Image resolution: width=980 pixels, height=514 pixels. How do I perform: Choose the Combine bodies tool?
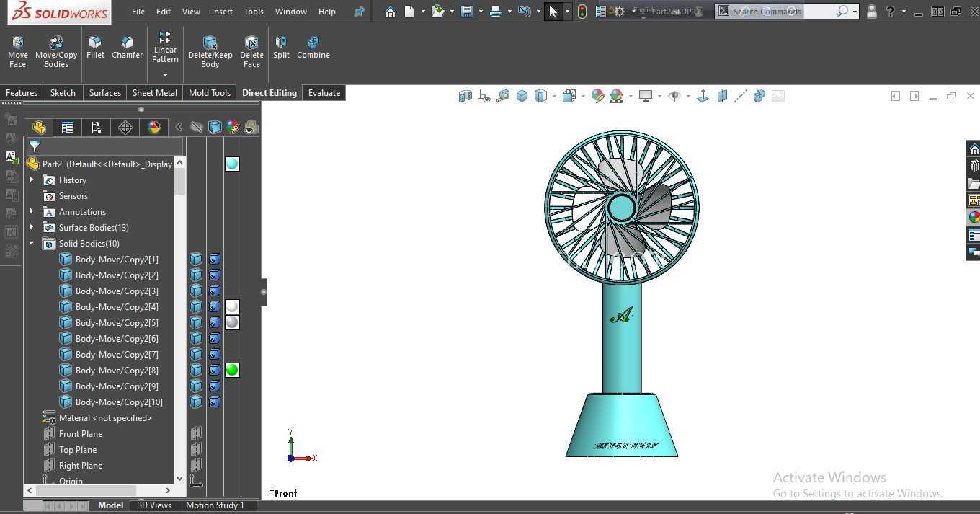click(x=313, y=48)
